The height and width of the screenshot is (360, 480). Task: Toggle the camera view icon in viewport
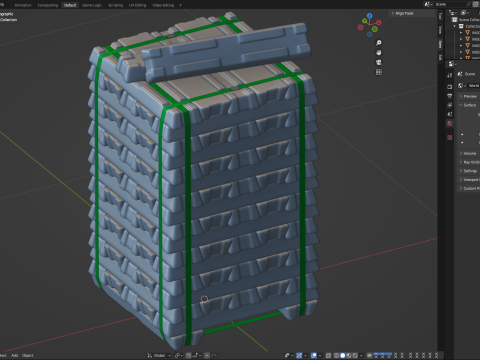pyautogui.click(x=379, y=62)
